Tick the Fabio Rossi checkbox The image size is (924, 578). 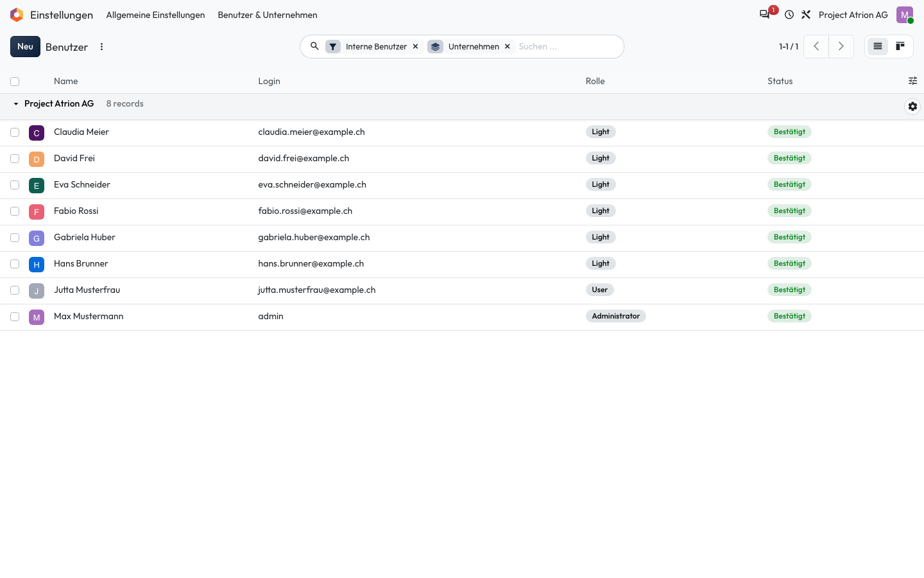coord(15,211)
